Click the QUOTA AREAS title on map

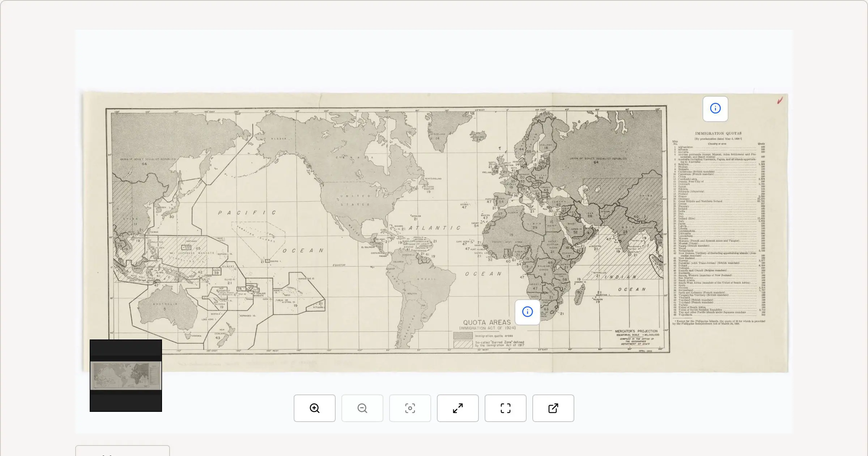point(487,322)
